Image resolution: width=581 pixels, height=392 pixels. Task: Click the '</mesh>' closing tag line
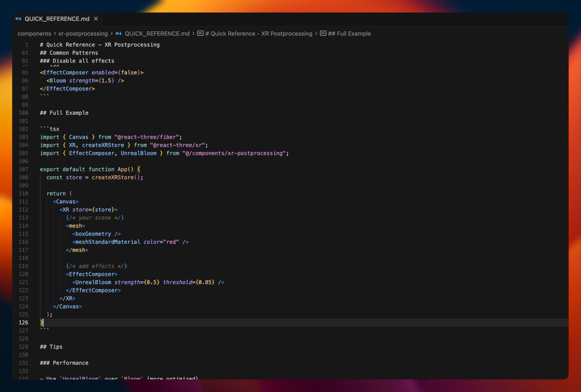77,250
